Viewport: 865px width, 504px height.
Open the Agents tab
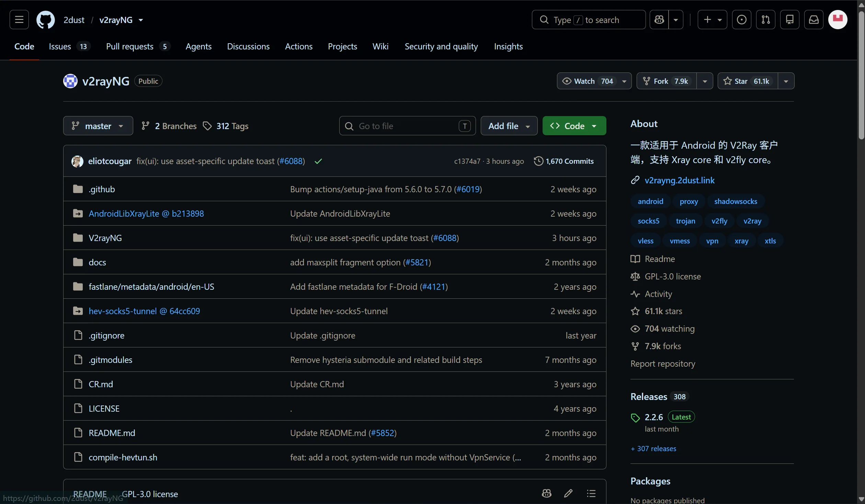point(198,46)
